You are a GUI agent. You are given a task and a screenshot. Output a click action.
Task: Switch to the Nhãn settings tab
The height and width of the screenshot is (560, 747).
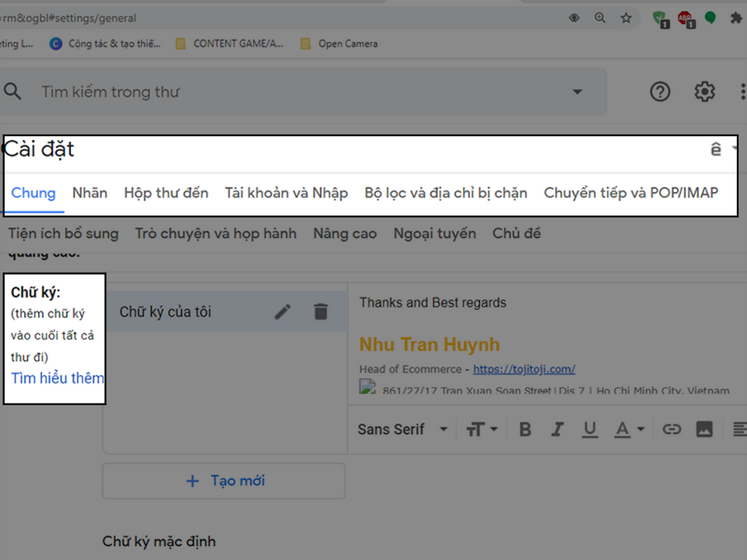pos(89,193)
